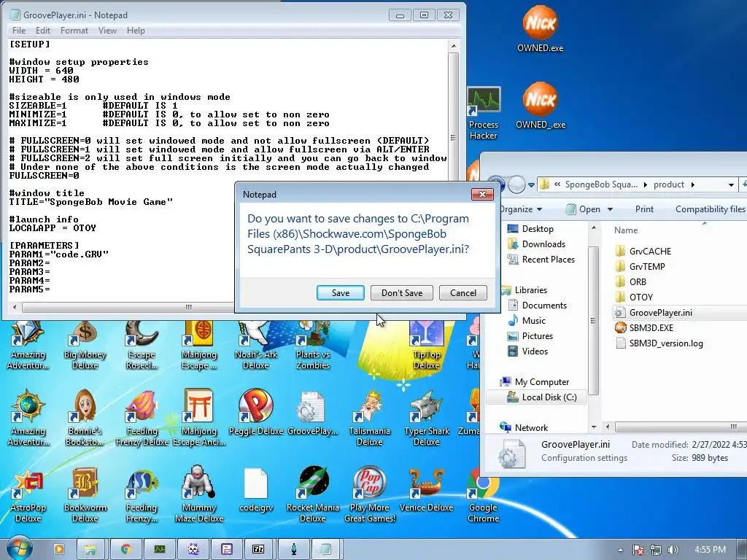Image resolution: width=747 pixels, height=560 pixels.
Task: Select the Process Hacker desktop shortcut
Action: [483, 113]
